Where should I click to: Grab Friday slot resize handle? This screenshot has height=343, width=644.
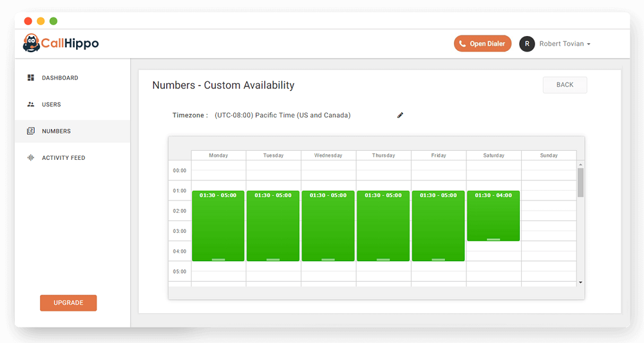click(438, 260)
